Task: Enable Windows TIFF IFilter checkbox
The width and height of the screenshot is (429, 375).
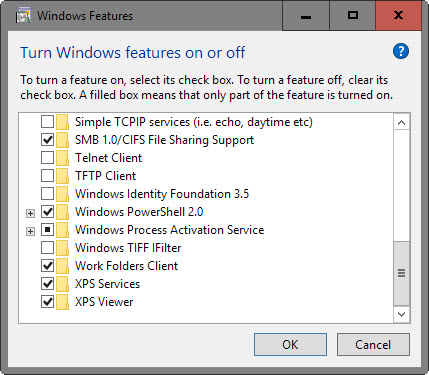Action: coord(47,248)
